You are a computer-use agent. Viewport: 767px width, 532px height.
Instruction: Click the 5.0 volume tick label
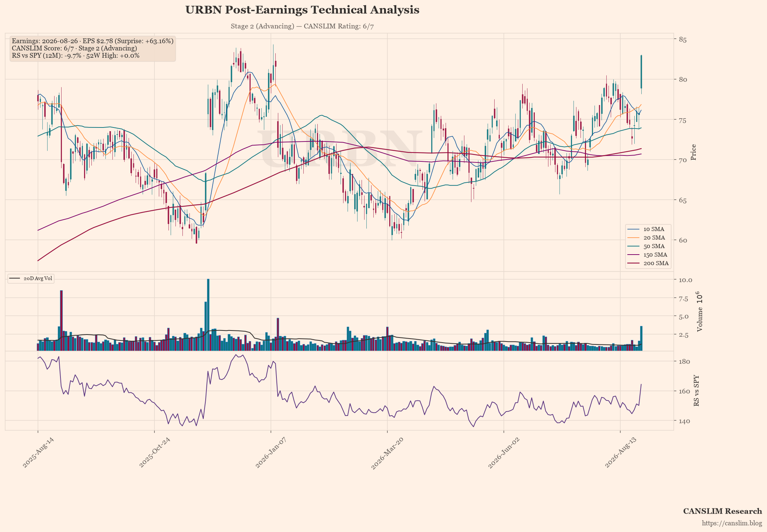coord(683,316)
